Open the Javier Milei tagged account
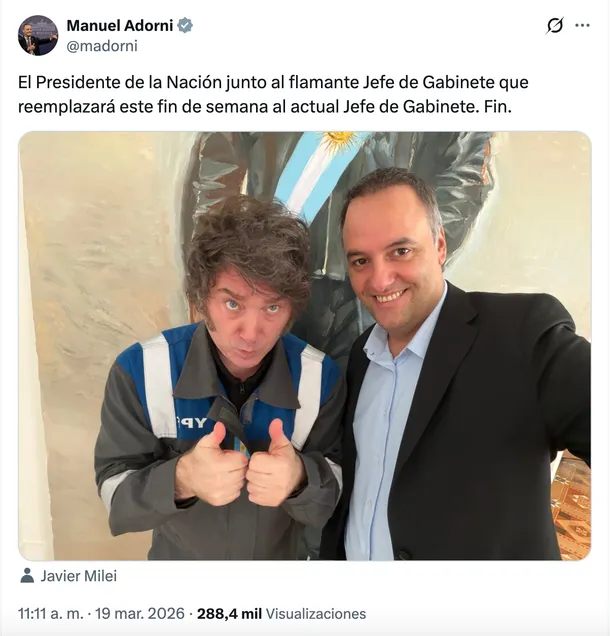This screenshot has height=636, width=610. (x=79, y=576)
